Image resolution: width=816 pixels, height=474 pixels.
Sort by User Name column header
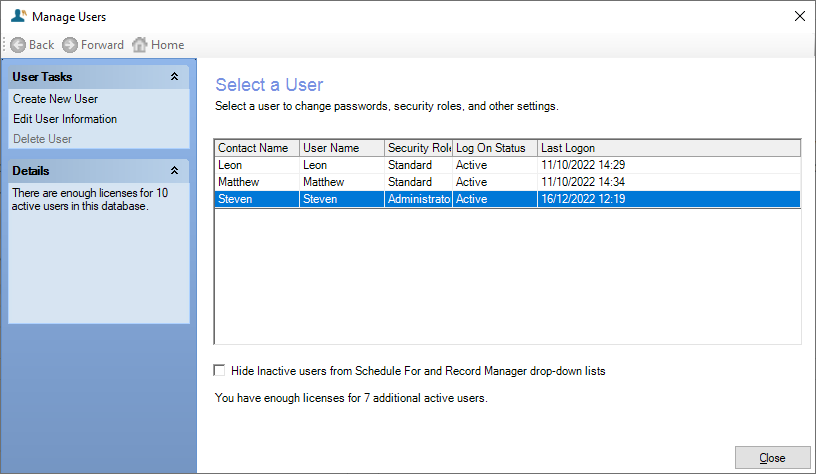point(341,148)
